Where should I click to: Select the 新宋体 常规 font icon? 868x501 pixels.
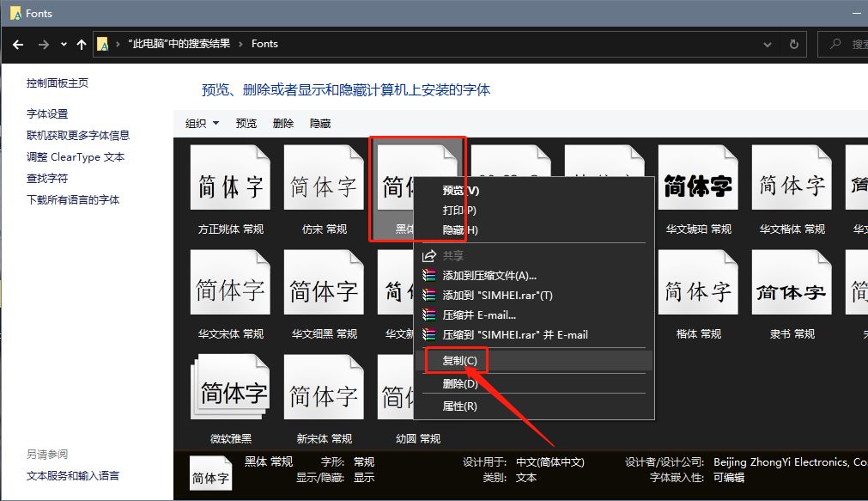[x=324, y=387]
